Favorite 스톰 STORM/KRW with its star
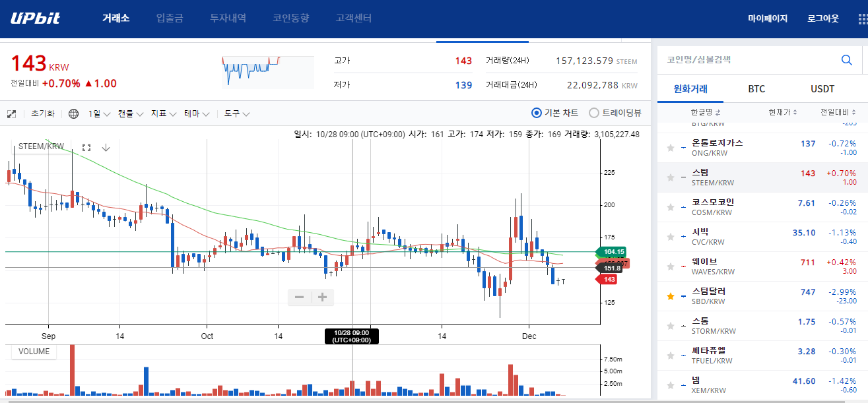The height and width of the screenshot is (403, 868). [x=671, y=326]
